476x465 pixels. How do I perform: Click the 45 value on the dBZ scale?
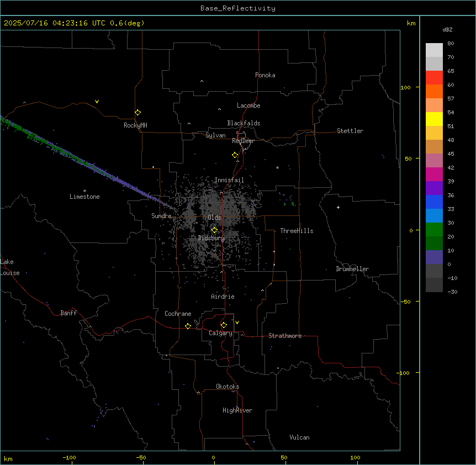pyautogui.click(x=451, y=154)
